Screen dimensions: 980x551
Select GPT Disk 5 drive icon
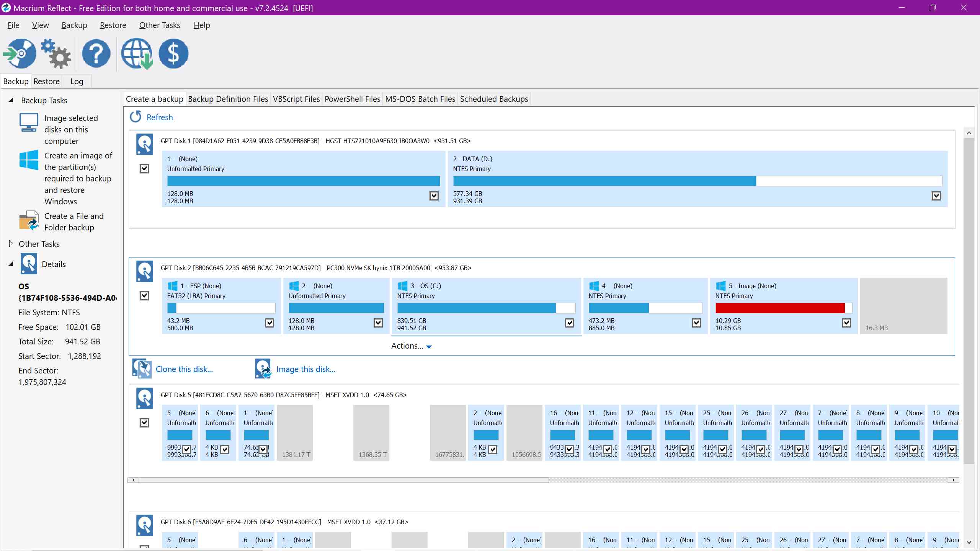145,398
